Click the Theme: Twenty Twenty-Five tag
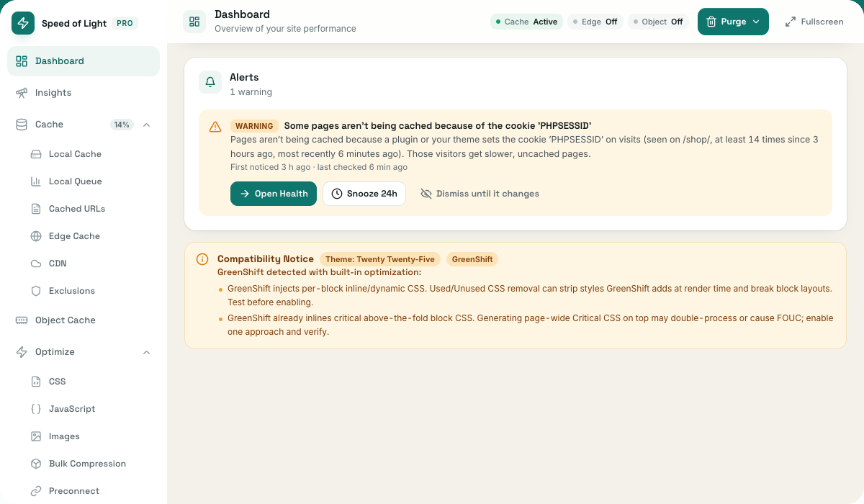Screen dimensions: 864x504 380,259
